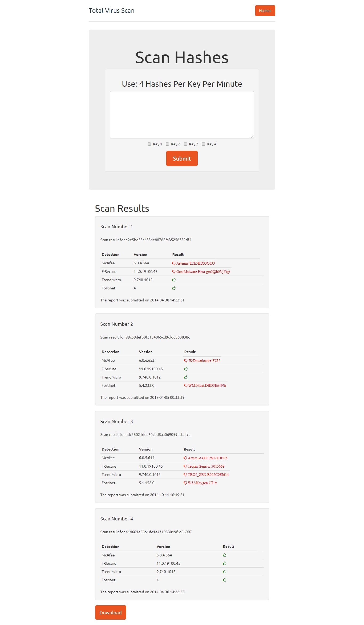
Task: Select hash 414661e28b1de1a471953019f6c86007 text
Action: [159, 532]
